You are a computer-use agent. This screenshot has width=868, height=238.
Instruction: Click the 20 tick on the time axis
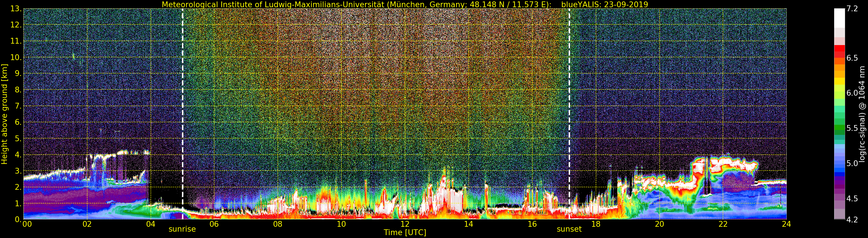pos(659,224)
